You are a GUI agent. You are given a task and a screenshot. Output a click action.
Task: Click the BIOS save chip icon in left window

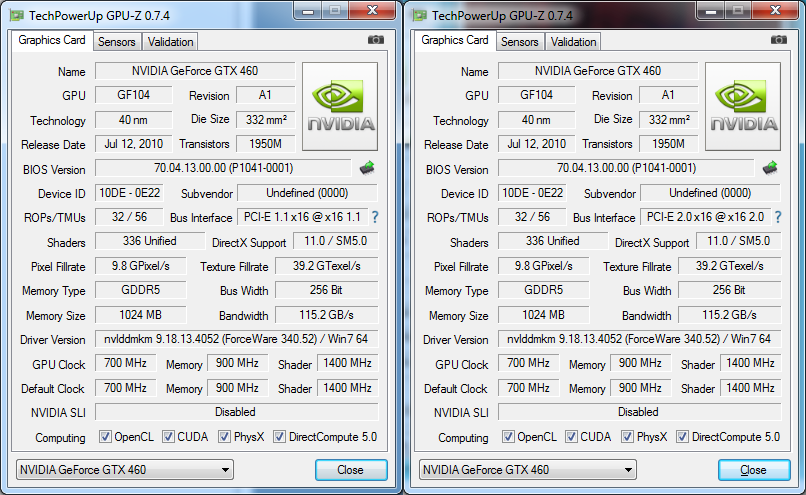(367, 168)
